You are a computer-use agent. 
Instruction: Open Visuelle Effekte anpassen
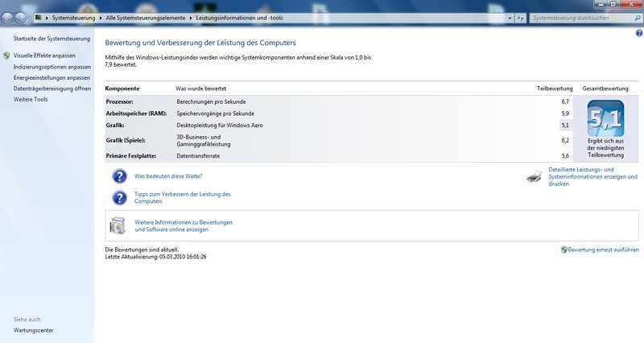click(x=44, y=56)
